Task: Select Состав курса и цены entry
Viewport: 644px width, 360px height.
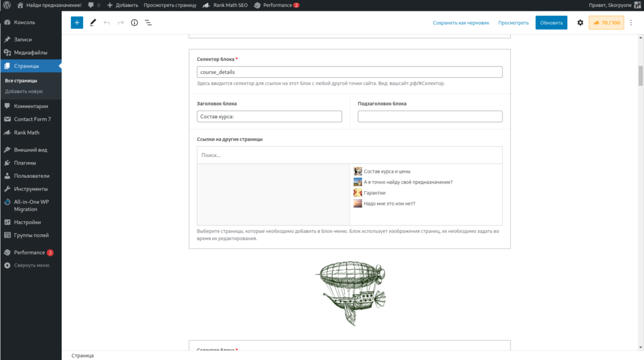Action: (387, 171)
